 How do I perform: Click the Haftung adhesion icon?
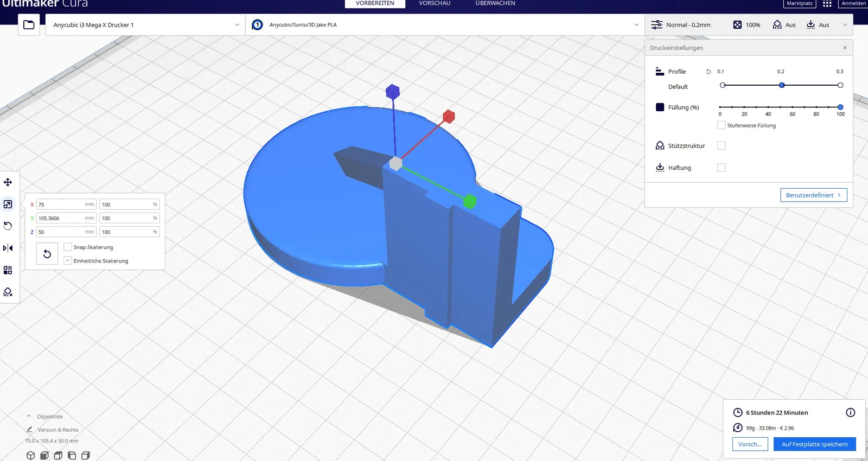(x=660, y=168)
